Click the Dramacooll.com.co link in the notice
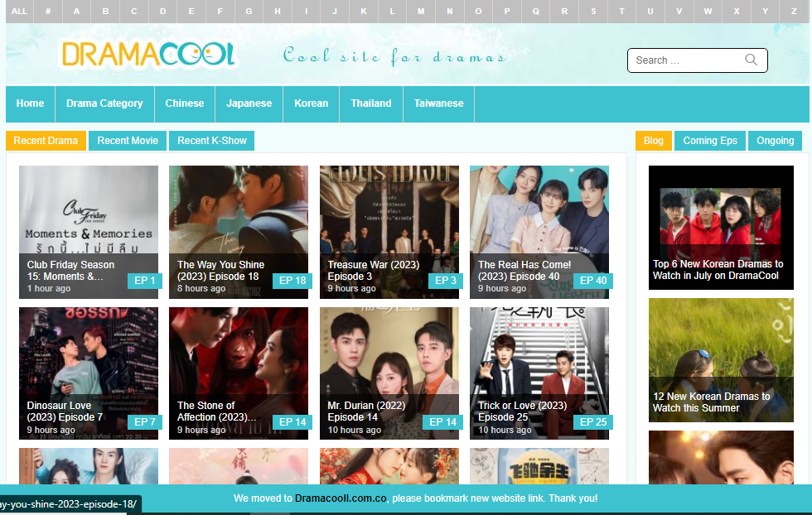 [340, 499]
